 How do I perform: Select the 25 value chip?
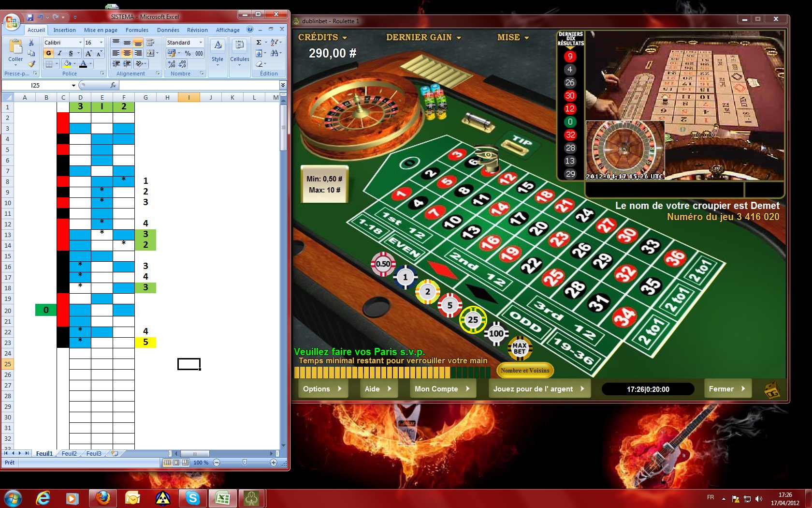[472, 319]
